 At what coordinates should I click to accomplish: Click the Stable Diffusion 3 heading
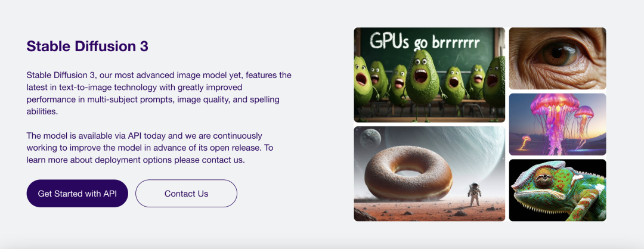pyautogui.click(x=88, y=46)
